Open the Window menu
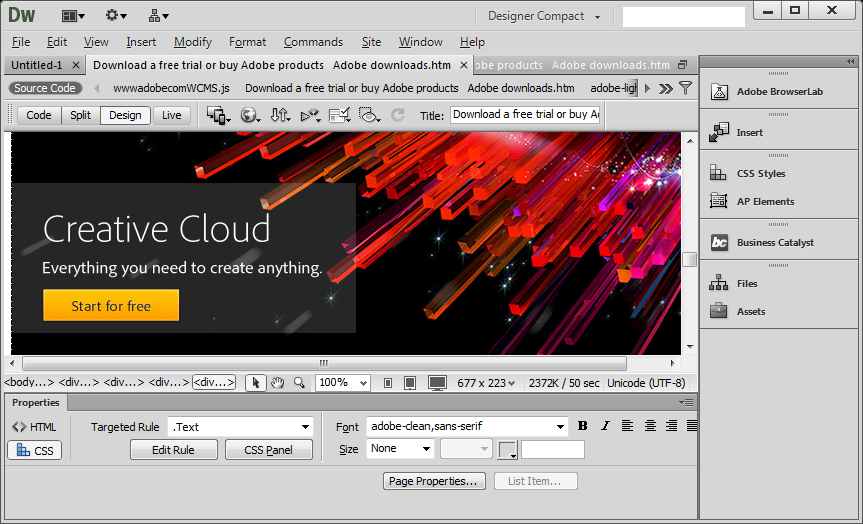The width and height of the screenshot is (863, 524). [x=420, y=42]
